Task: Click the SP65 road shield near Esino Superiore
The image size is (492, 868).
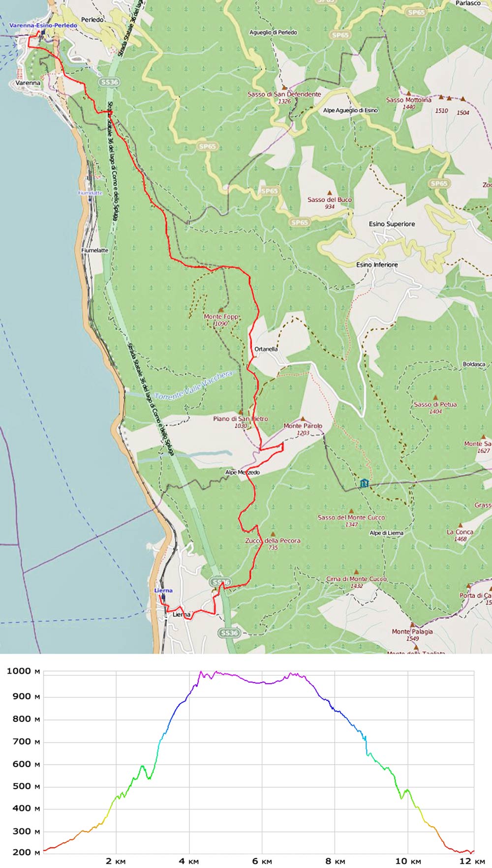Action: 439,183
